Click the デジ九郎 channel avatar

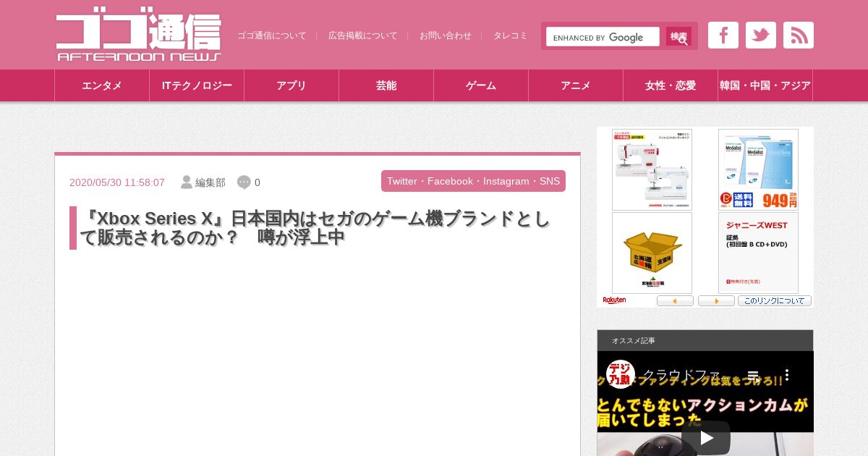[620, 374]
